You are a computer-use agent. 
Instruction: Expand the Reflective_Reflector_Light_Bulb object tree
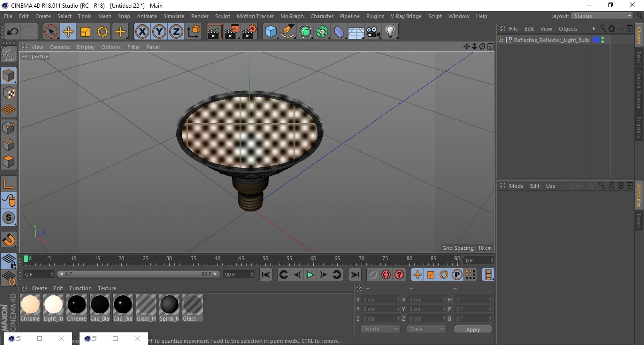point(501,40)
